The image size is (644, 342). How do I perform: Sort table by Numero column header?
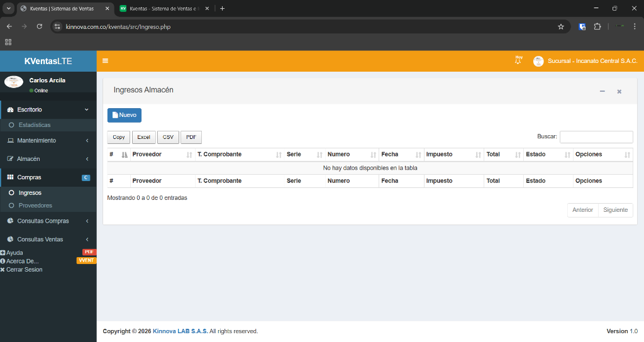[352, 155]
